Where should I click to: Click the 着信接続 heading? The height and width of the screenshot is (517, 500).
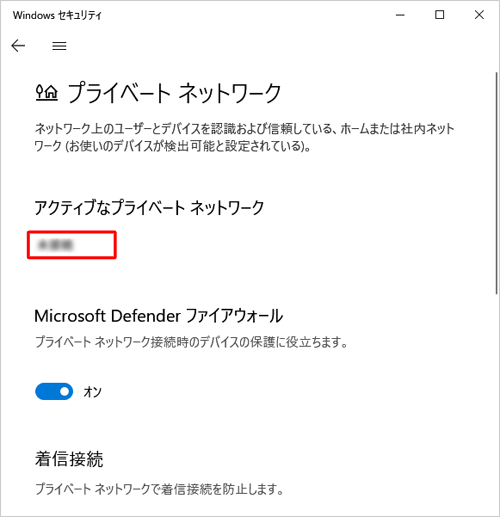click(x=69, y=459)
